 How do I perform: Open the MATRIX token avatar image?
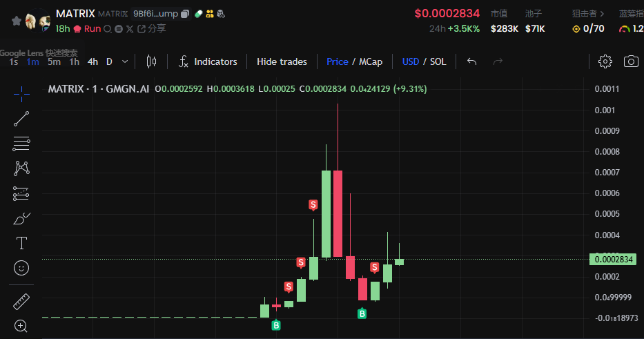coord(37,21)
